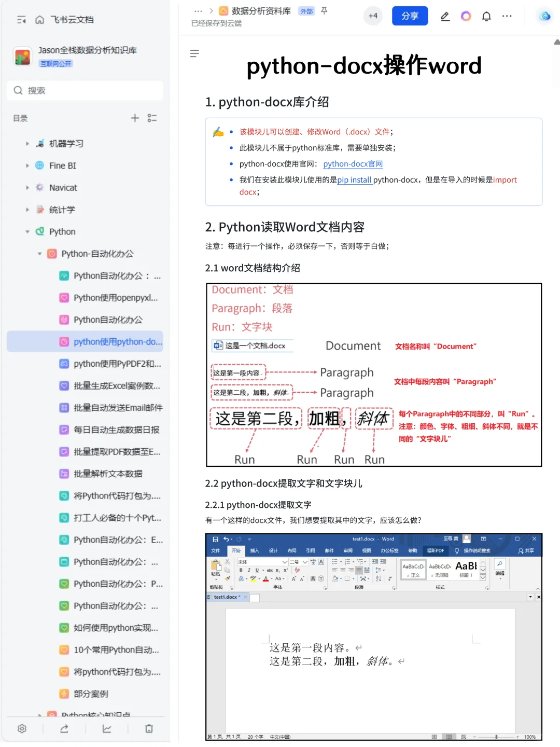The width and height of the screenshot is (560, 747).
Task: Go home via the house icon
Action: point(39,19)
